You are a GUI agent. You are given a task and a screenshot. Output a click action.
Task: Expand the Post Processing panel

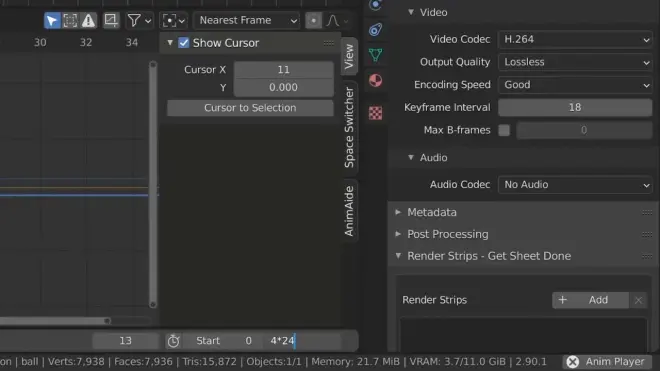coord(398,234)
